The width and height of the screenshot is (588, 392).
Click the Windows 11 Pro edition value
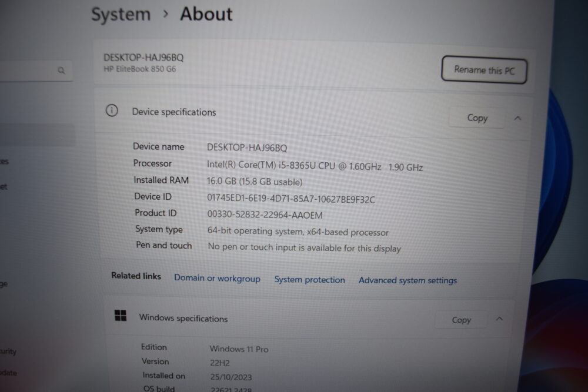click(x=239, y=349)
